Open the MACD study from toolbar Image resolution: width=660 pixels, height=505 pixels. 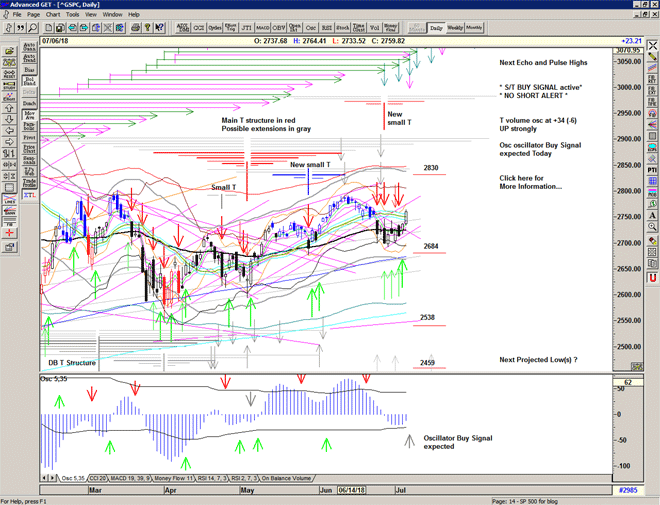[262, 29]
